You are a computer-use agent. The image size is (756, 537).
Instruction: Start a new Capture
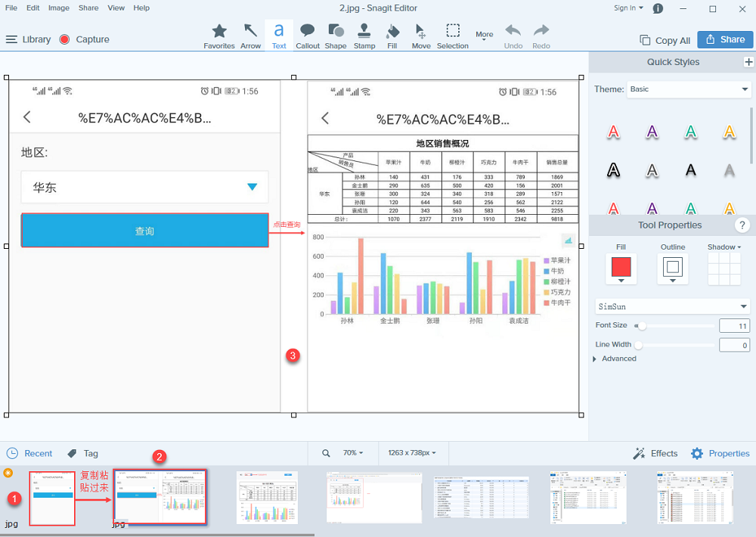click(85, 39)
